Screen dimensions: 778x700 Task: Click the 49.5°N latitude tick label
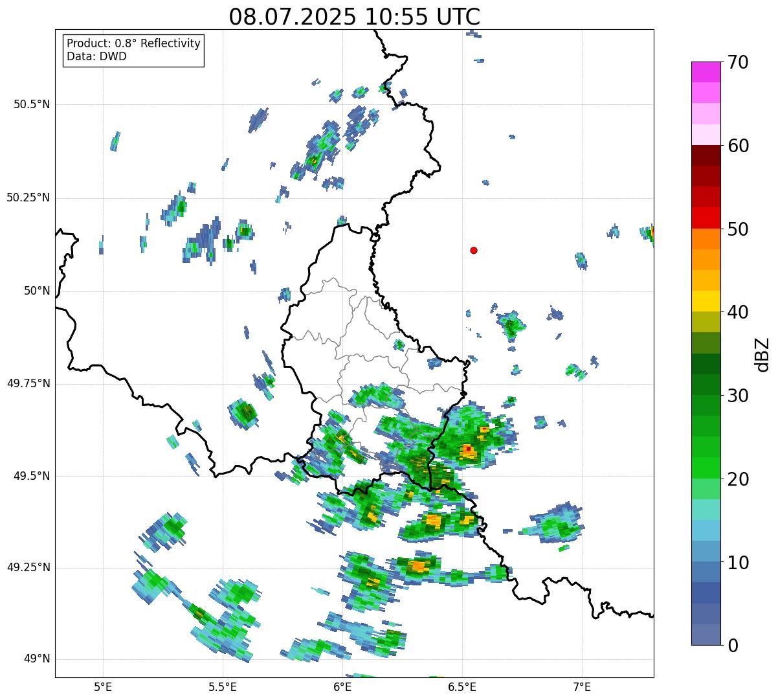coord(32,476)
